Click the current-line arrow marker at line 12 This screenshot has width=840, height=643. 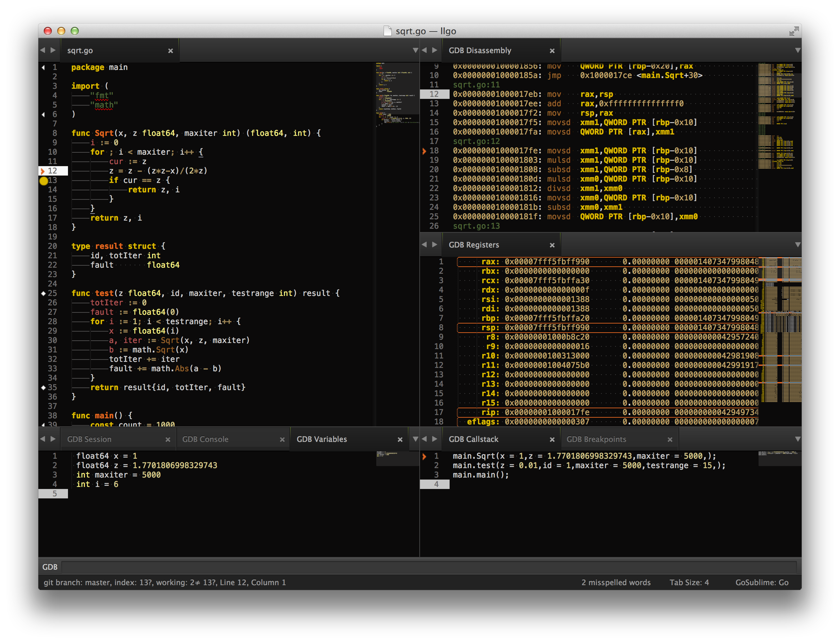click(x=43, y=171)
